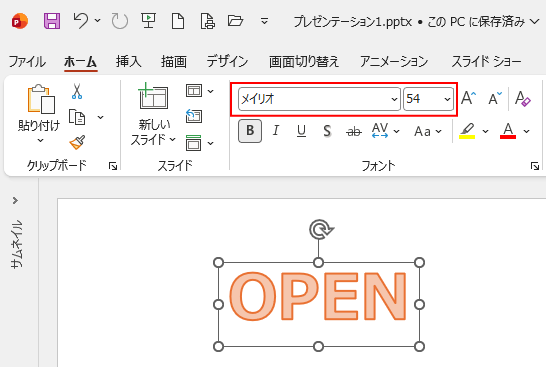The width and height of the screenshot is (546, 367).
Task: Expand the font color palette arrow
Action: click(x=526, y=131)
